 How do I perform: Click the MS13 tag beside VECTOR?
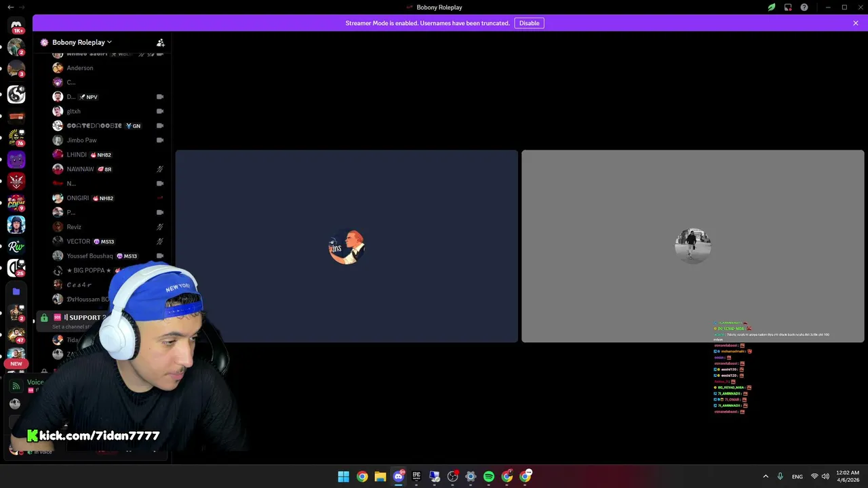pyautogui.click(x=104, y=241)
